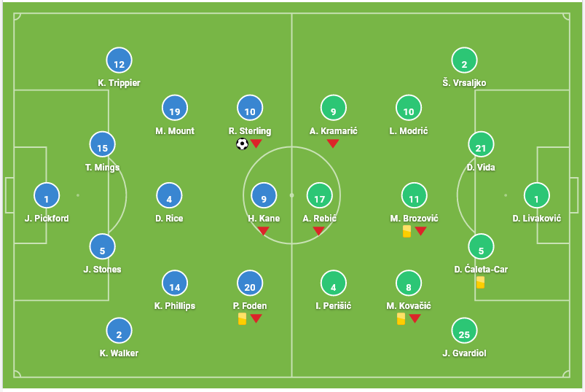Click J. Gvardiol's number 25 circle
585x392 pixels.
pos(464,331)
